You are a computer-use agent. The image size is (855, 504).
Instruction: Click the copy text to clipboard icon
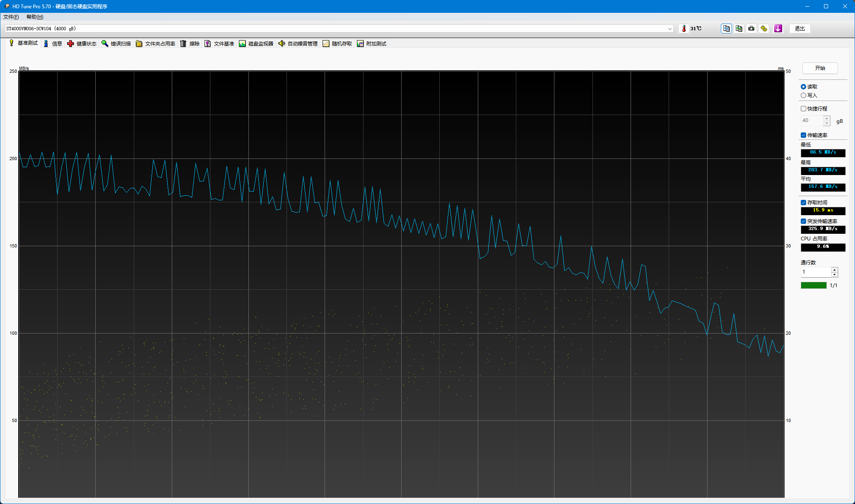[726, 29]
